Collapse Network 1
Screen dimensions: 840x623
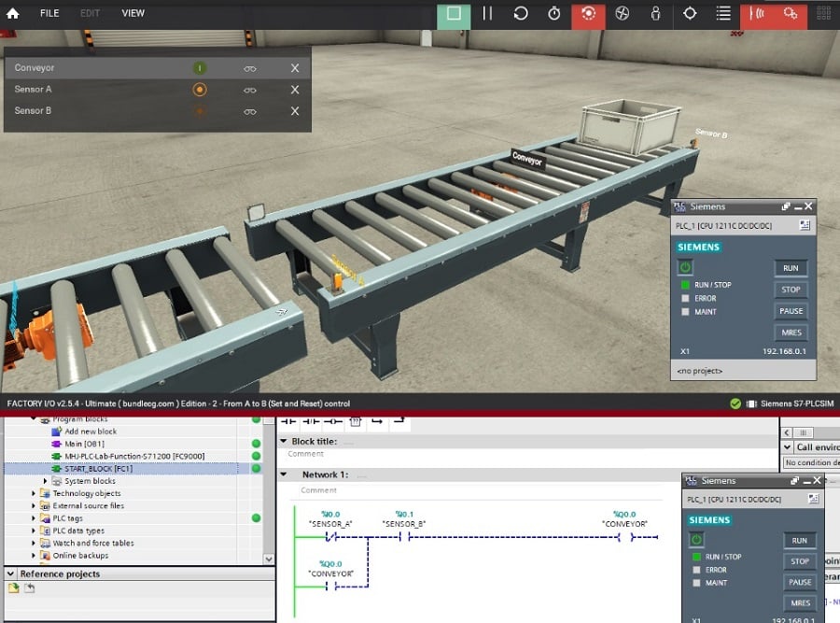pyautogui.click(x=284, y=474)
